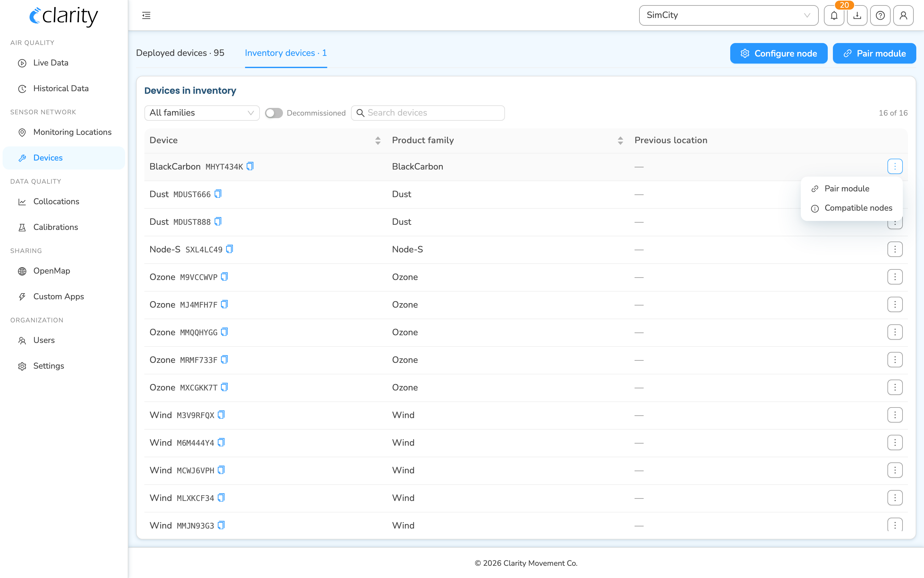The image size is (924, 578).
Task: Copy Dust MDUST888 device ID
Action: [218, 221]
